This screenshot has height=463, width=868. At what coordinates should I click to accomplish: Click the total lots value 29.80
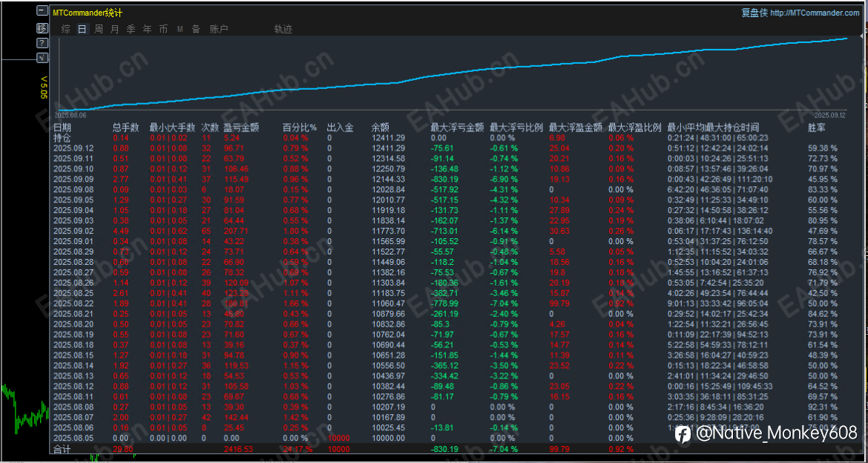122,449
